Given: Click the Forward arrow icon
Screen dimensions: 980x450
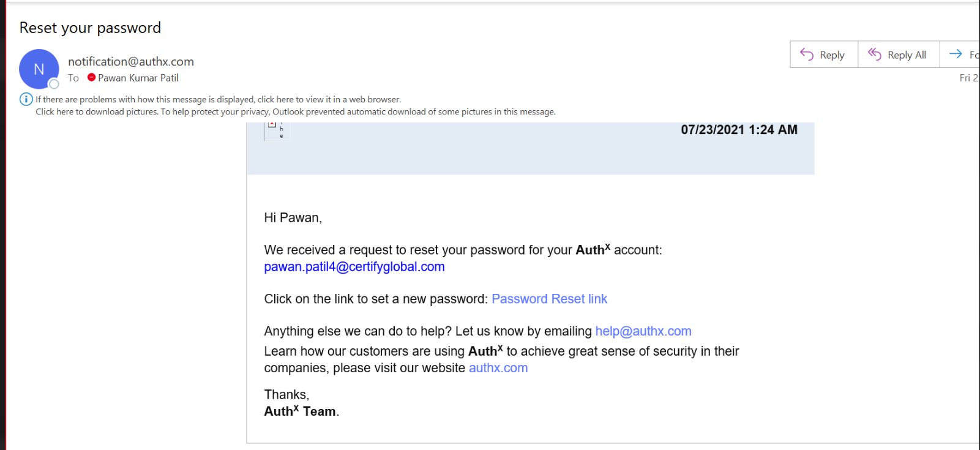Looking at the screenshot, I should point(956,54).
